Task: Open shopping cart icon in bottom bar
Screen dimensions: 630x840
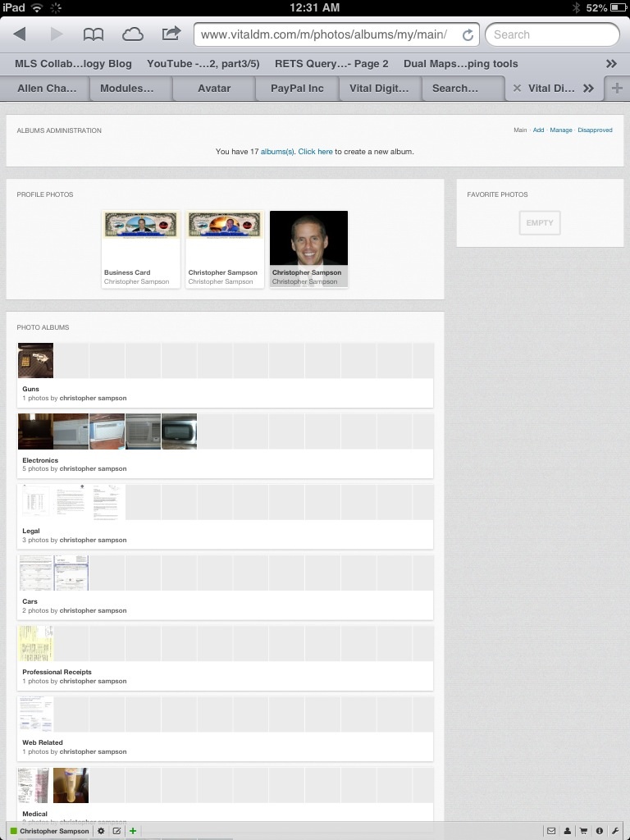Action: pos(583,831)
